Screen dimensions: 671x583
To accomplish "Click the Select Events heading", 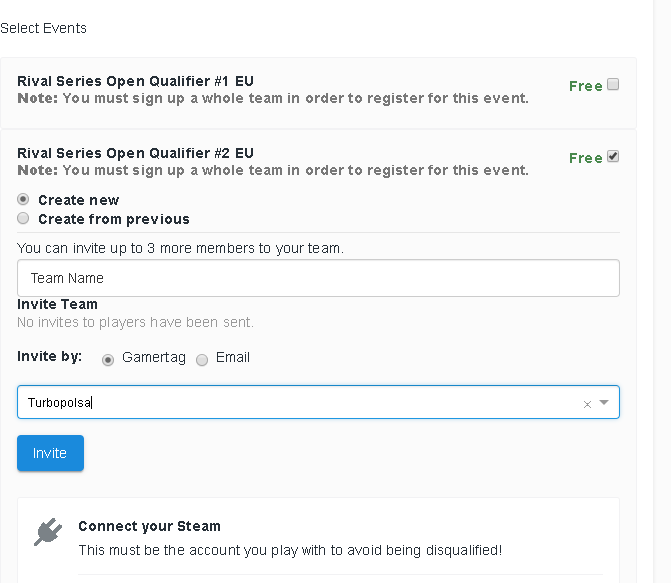I will click(44, 28).
